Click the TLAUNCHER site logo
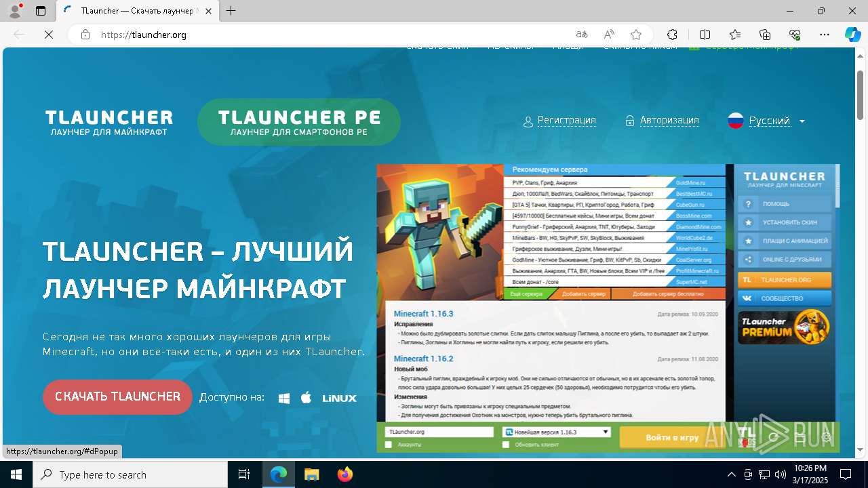Image resolution: width=868 pixels, height=488 pixels. 109,123
